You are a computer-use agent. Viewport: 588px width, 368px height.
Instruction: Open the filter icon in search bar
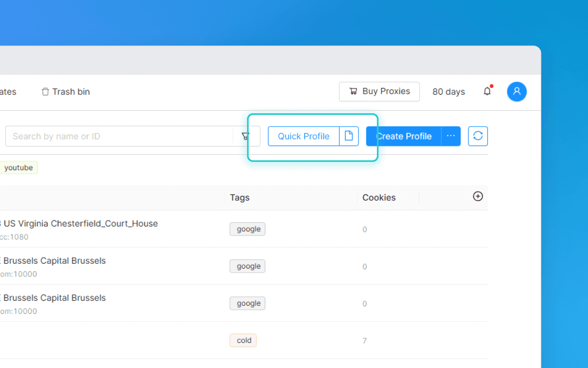coord(245,136)
